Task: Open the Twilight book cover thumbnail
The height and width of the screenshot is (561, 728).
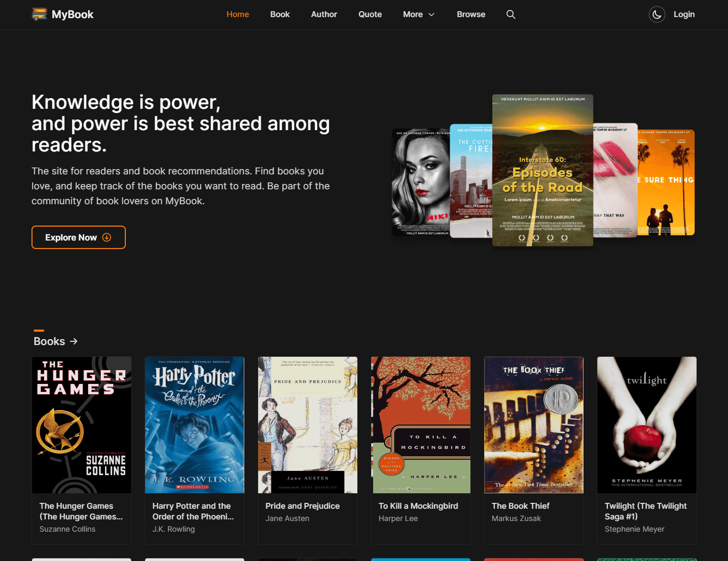Action: pyautogui.click(x=647, y=425)
